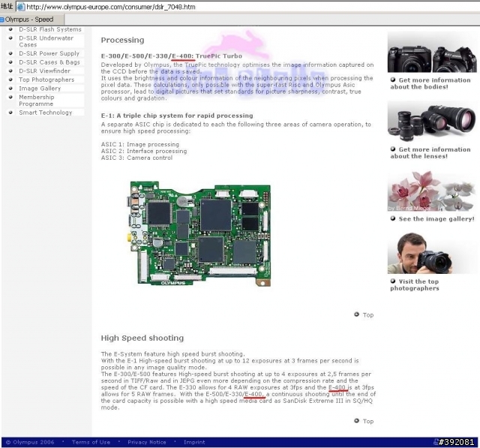480x448 pixels.
Task: Click bullet icon beside Image Gallery
Action: point(10,88)
